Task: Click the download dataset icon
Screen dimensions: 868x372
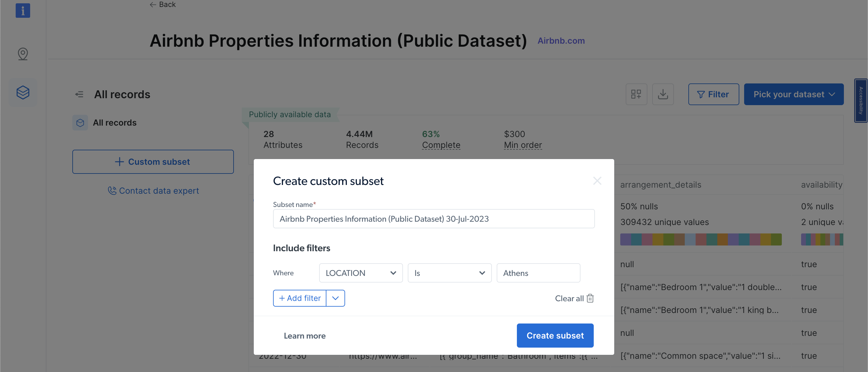Action: point(662,94)
